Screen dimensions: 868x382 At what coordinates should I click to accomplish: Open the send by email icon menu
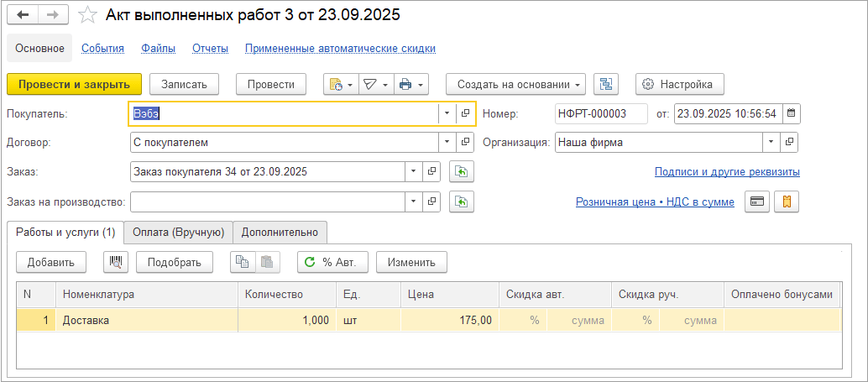(376, 85)
